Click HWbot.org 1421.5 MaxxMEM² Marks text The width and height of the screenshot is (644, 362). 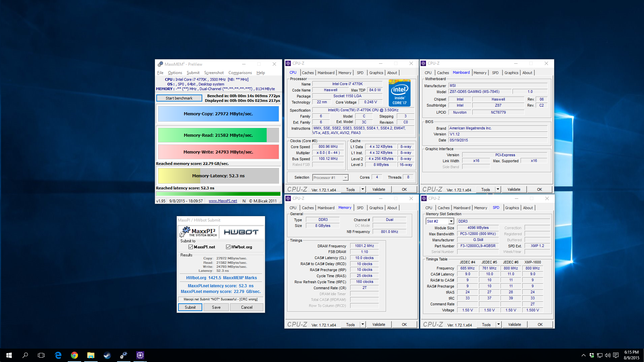(221, 278)
